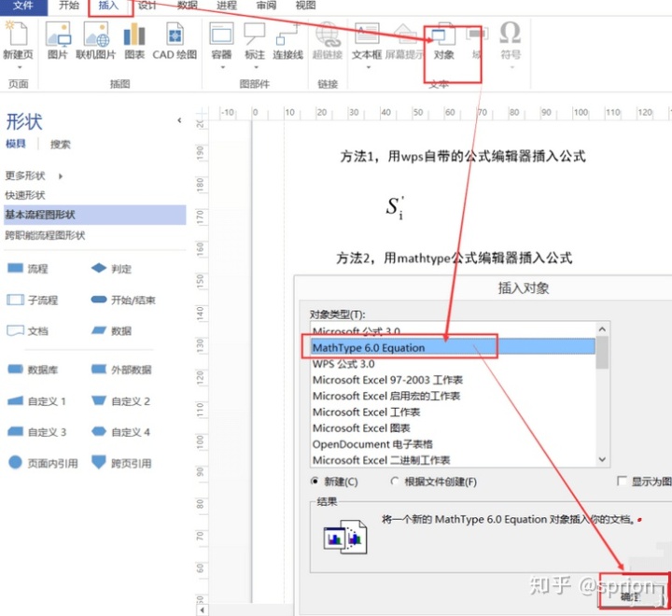672x616 pixels.
Task: Click the Callout (标注) icon
Action: click(255, 35)
